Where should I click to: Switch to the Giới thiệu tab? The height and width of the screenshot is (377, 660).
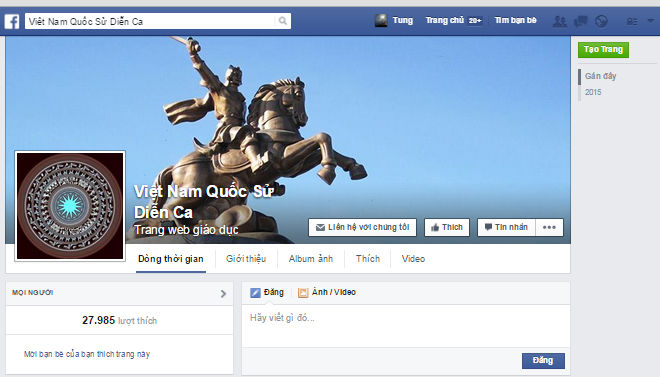(x=246, y=259)
